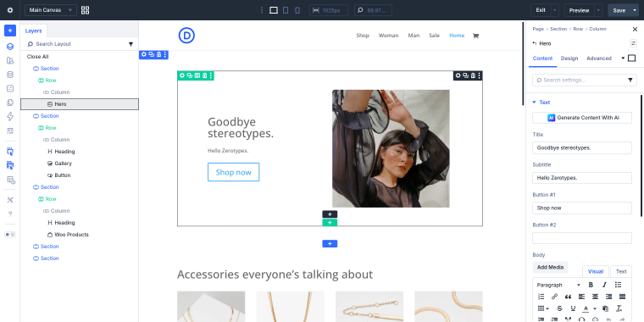This screenshot has width=644, height=322.
Task: Open the tools icon above help
Action: 10,200
